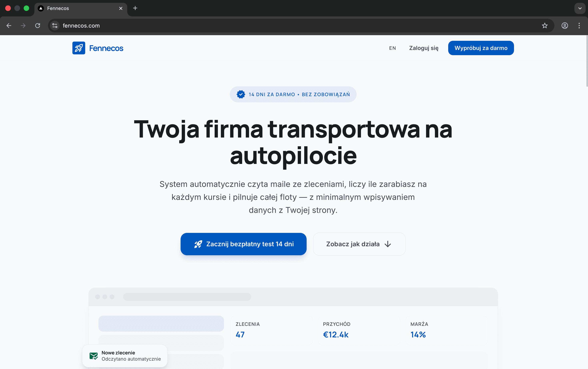Go forward in browser history
Screen dimensions: 588x369
click(23, 26)
